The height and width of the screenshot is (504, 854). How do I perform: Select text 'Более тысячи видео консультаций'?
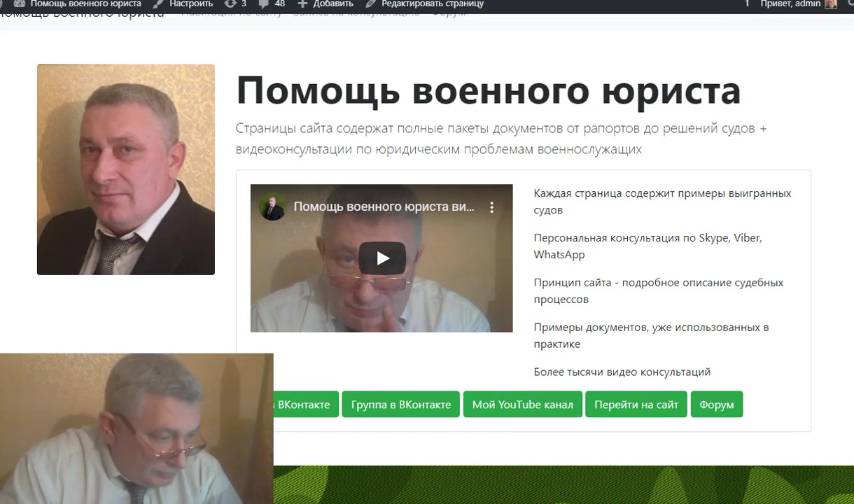pos(622,372)
